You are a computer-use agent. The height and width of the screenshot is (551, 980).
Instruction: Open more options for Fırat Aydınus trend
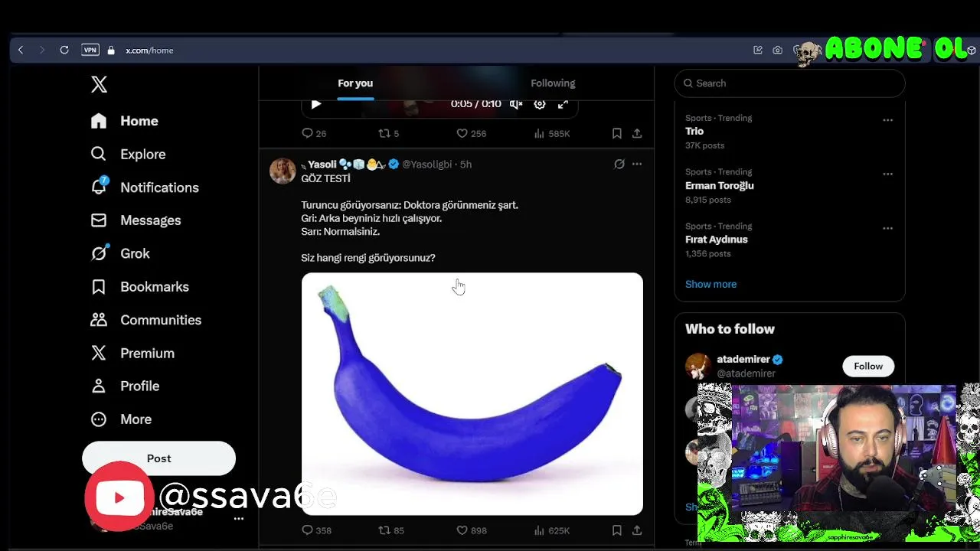pyautogui.click(x=887, y=228)
